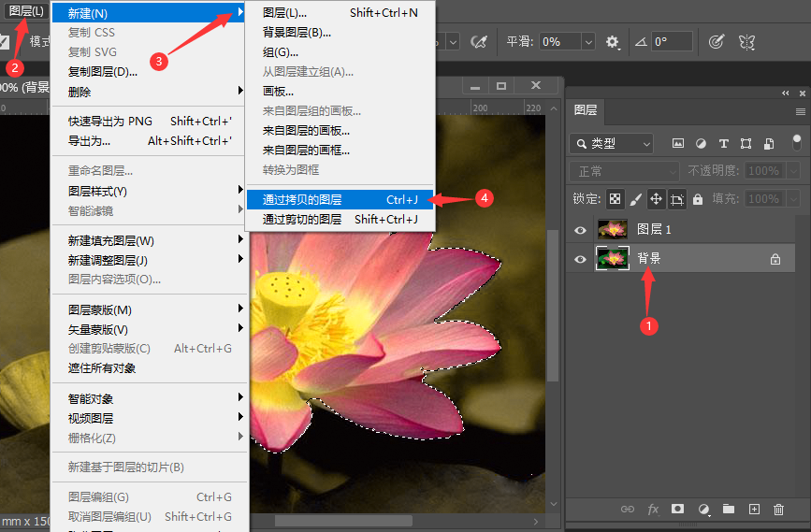The width and height of the screenshot is (811, 532).
Task: Click link layers chain icon
Action: 628,510
